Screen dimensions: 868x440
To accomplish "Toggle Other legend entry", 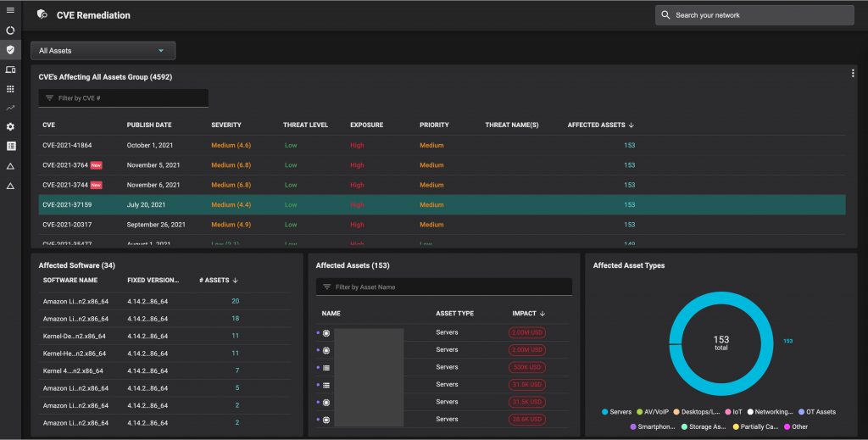I will pyautogui.click(x=795, y=426).
